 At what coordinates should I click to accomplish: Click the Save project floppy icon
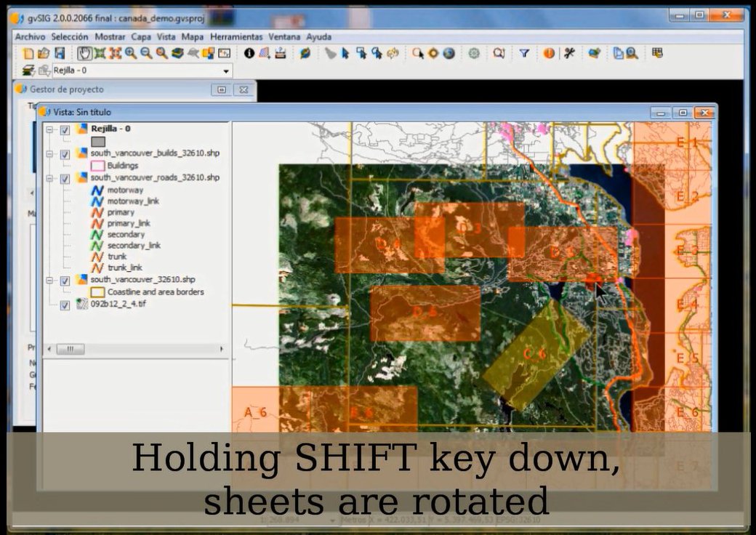click(x=60, y=53)
